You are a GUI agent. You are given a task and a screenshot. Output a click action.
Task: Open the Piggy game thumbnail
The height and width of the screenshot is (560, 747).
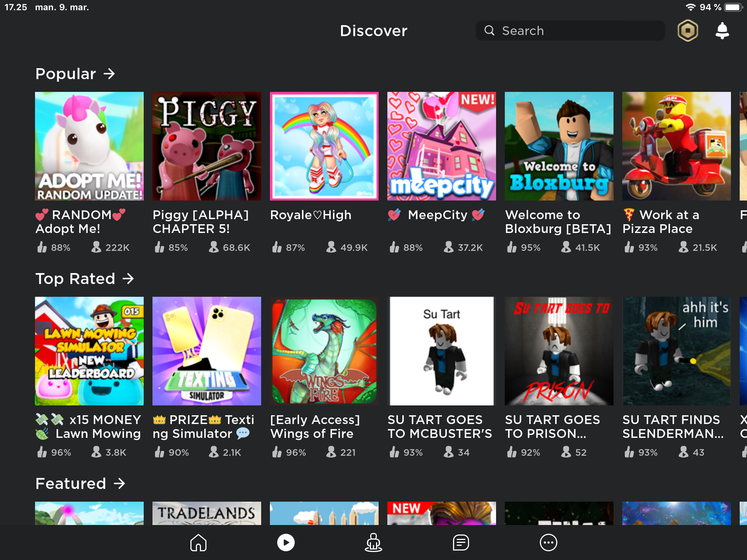point(207,146)
